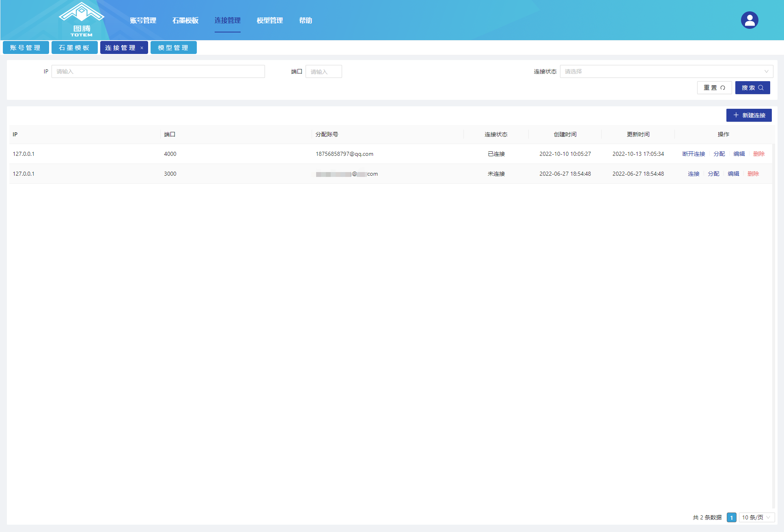Viewport: 784px width, 532px height.
Task: Open the 10 条/页 page size dropdown
Action: point(756,517)
